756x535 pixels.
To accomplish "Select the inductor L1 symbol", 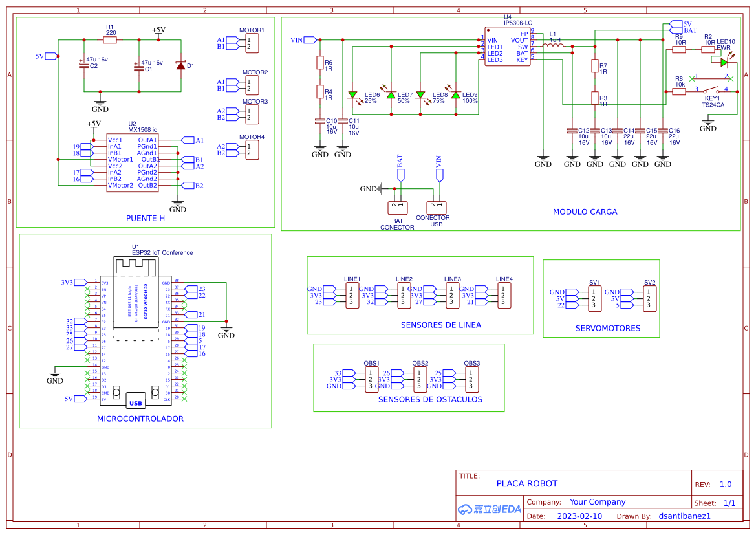I will point(553,45).
